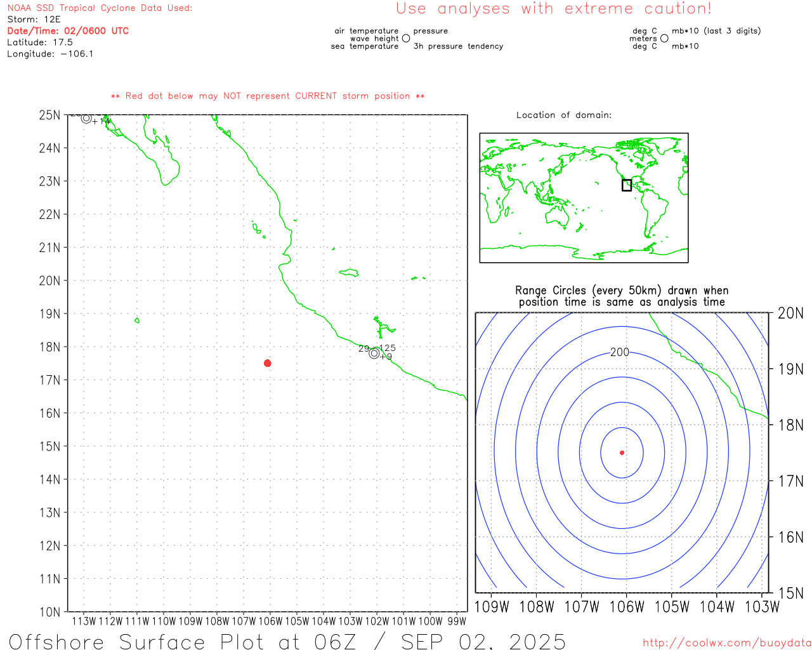812x650 pixels.
Task: Click the '105W' label on range circles plot
Action: pos(672,607)
